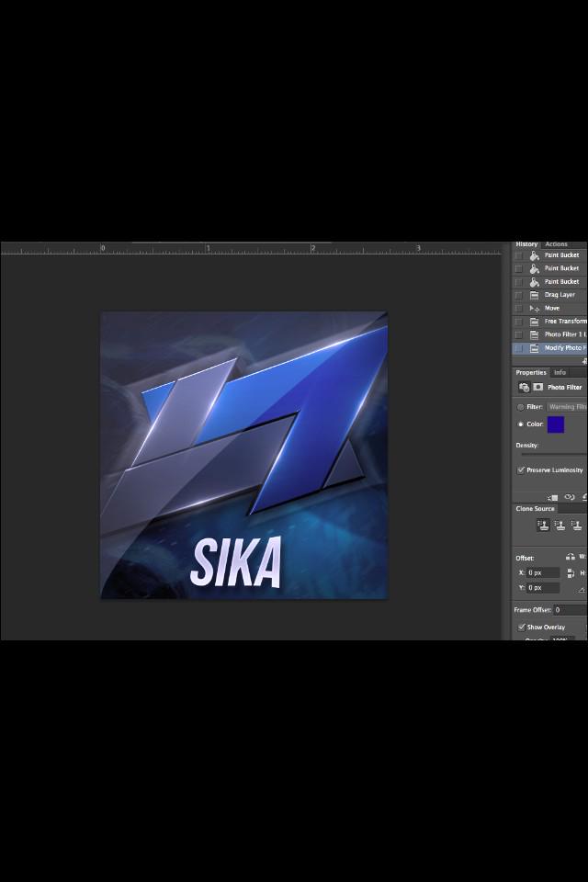Set history brush source beside Free Transform

click(x=518, y=322)
